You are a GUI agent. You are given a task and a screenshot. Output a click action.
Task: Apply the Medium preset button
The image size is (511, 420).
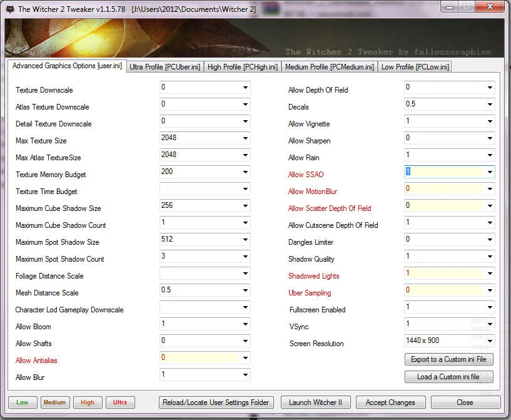click(x=55, y=402)
